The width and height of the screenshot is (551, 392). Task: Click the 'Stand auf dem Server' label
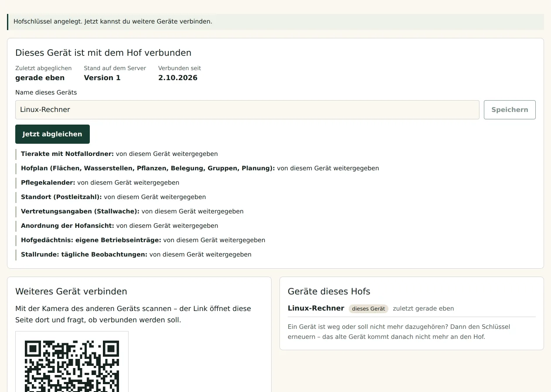tap(115, 68)
